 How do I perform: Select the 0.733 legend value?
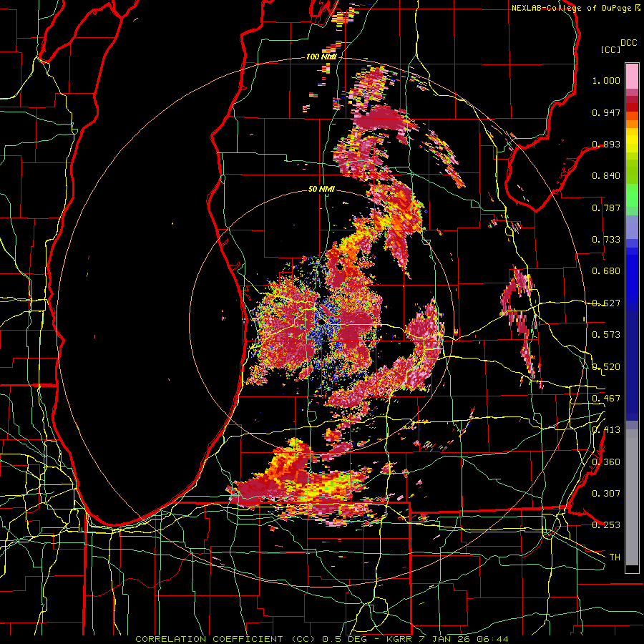pos(606,240)
